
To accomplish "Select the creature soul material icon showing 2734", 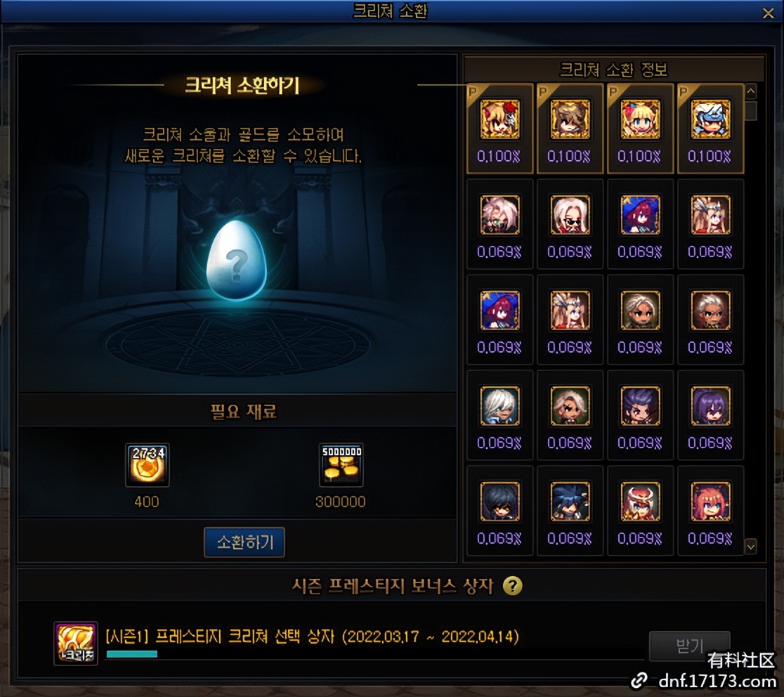I will coord(147,465).
